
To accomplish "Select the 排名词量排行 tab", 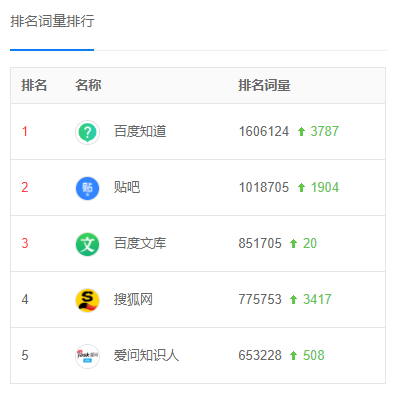I will tap(52, 21).
